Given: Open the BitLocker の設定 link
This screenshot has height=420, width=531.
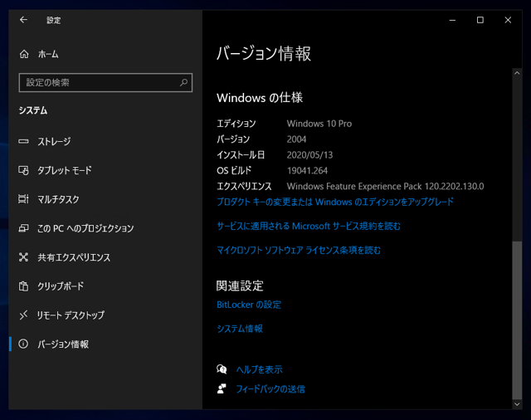Looking at the screenshot, I should point(249,305).
